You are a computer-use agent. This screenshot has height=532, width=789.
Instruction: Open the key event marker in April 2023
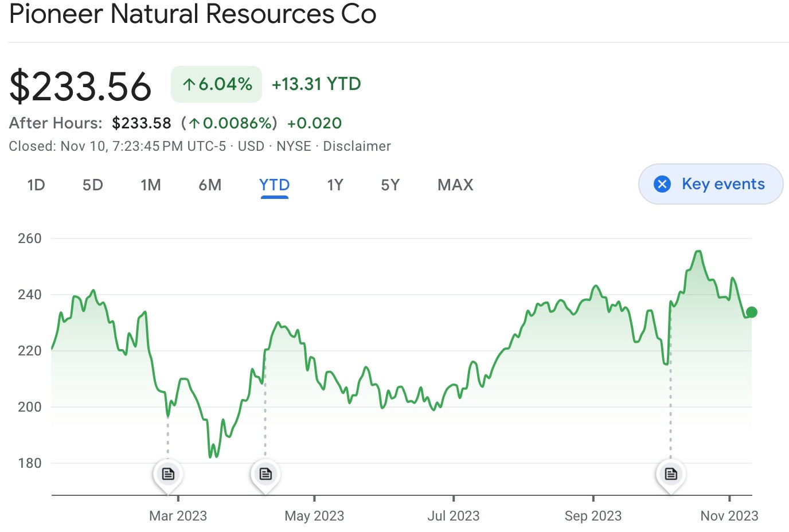pos(265,474)
